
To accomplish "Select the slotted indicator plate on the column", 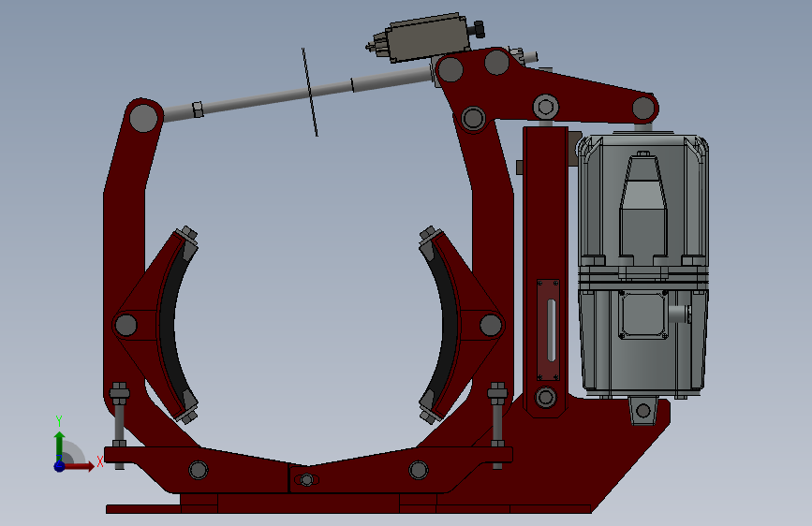I will [548, 330].
